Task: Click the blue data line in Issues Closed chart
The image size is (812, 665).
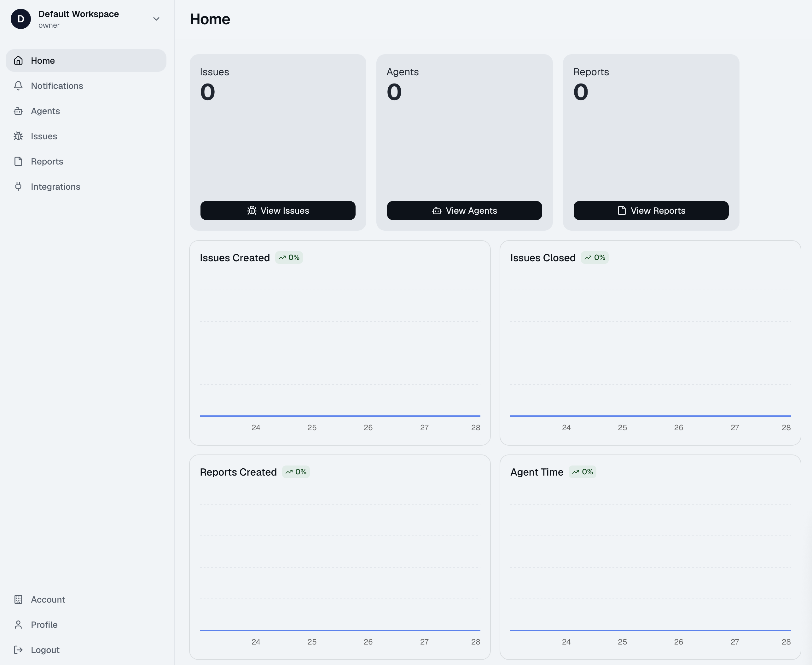Action: [650, 416]
